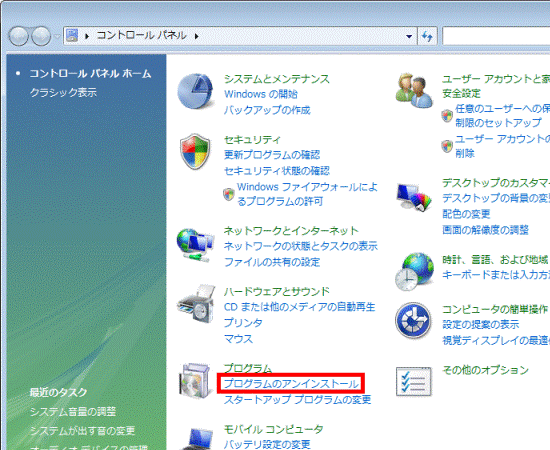Click 視覚ディスプレイの最適化 link
Screen dimensions: 550x450
[496, 341]
